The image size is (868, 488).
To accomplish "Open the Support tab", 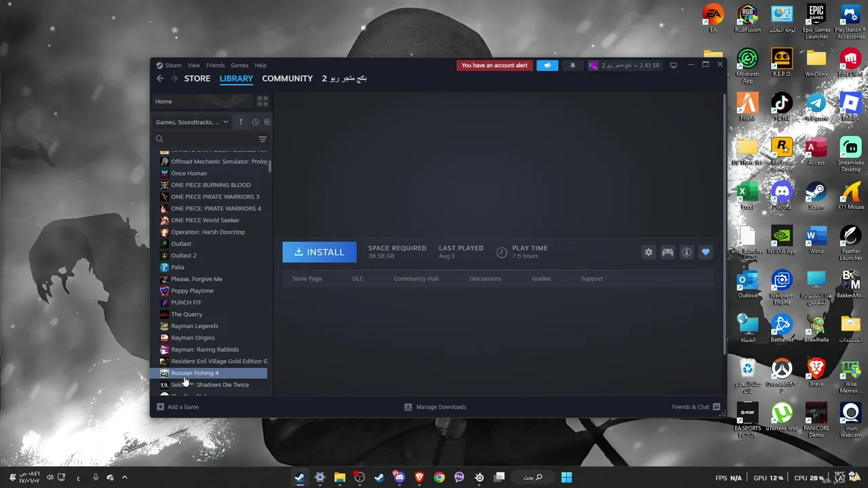I will click(x=592, y=279).
